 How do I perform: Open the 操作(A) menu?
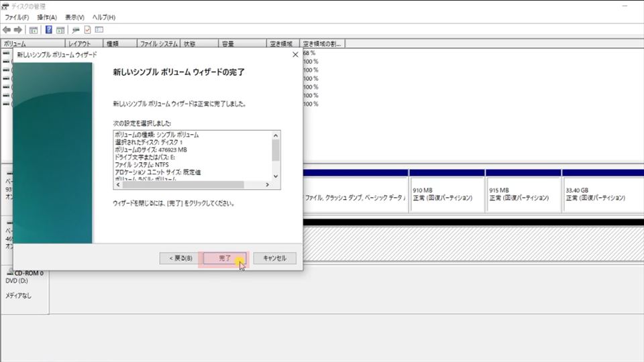47,17
